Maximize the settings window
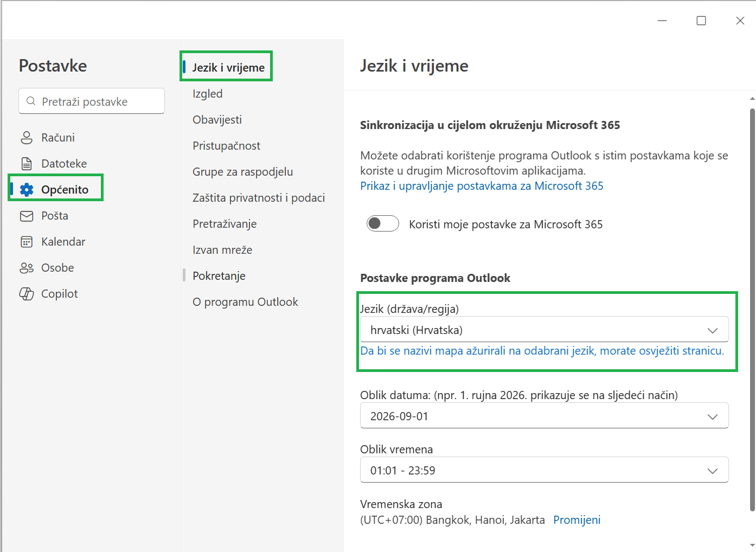This screenshot has height=552, width=756. click(x=701, y=21)
